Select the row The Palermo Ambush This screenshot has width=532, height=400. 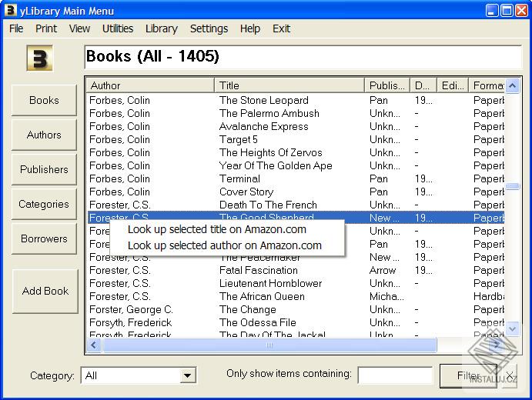[296, 113]
